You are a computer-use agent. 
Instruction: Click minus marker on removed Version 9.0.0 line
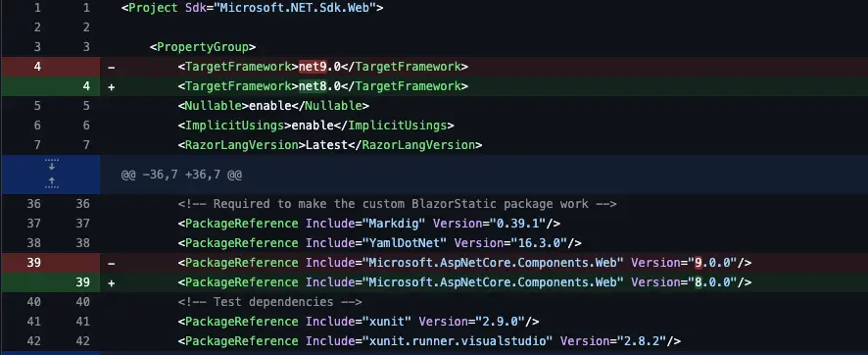tap(112, 263)
